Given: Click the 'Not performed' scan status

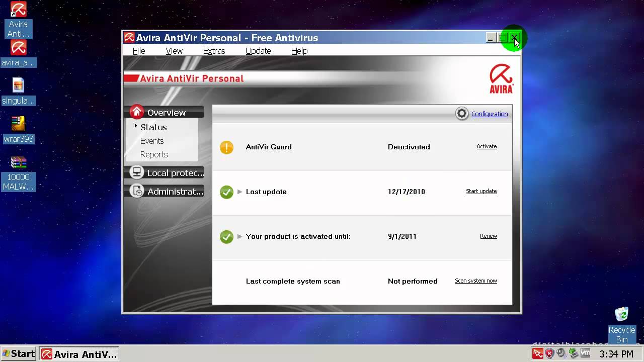Looking at the screenshot, I should coord(413,281).
